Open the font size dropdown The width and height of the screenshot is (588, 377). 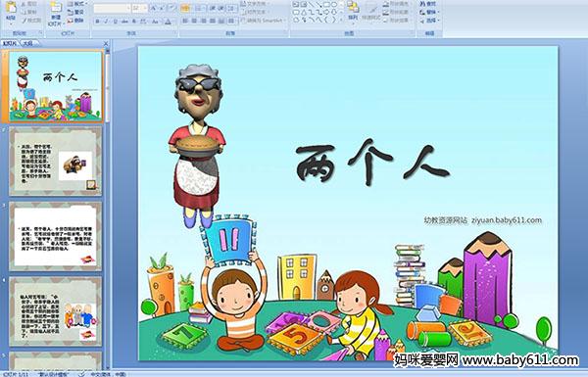point(140,8)
